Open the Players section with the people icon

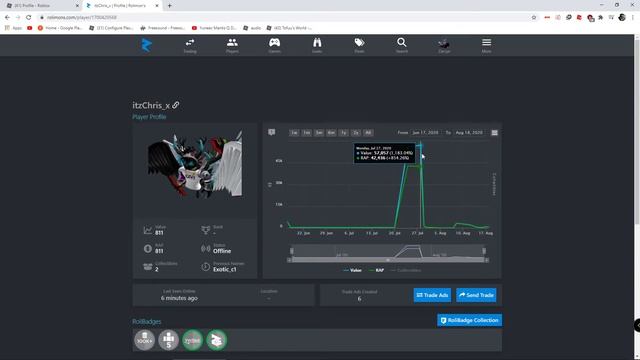coord(232,45)
